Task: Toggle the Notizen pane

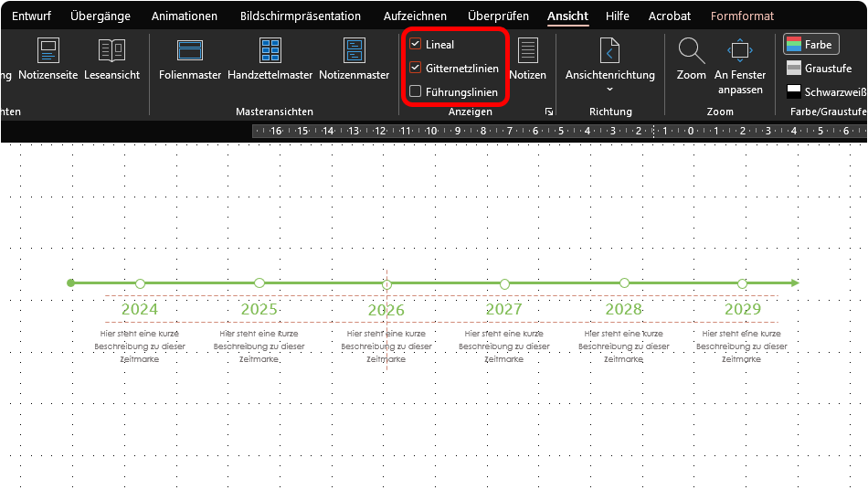Action: [x=527, y=59]
